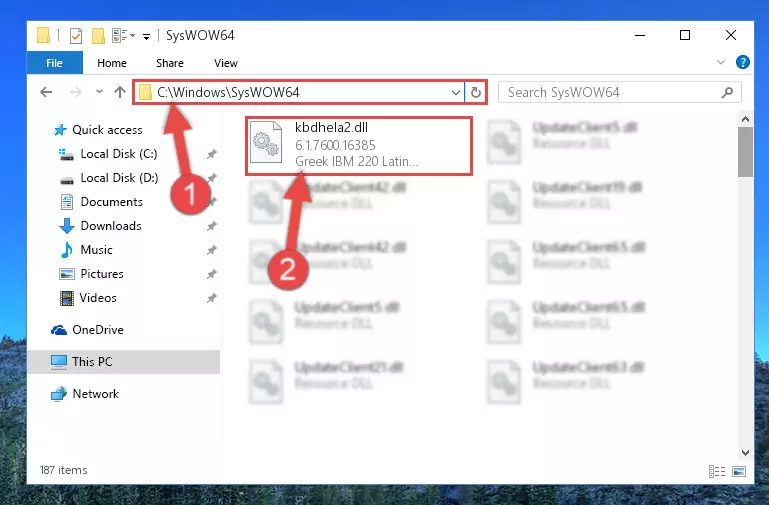Refresh the SysWOW64 folder view

475,92
